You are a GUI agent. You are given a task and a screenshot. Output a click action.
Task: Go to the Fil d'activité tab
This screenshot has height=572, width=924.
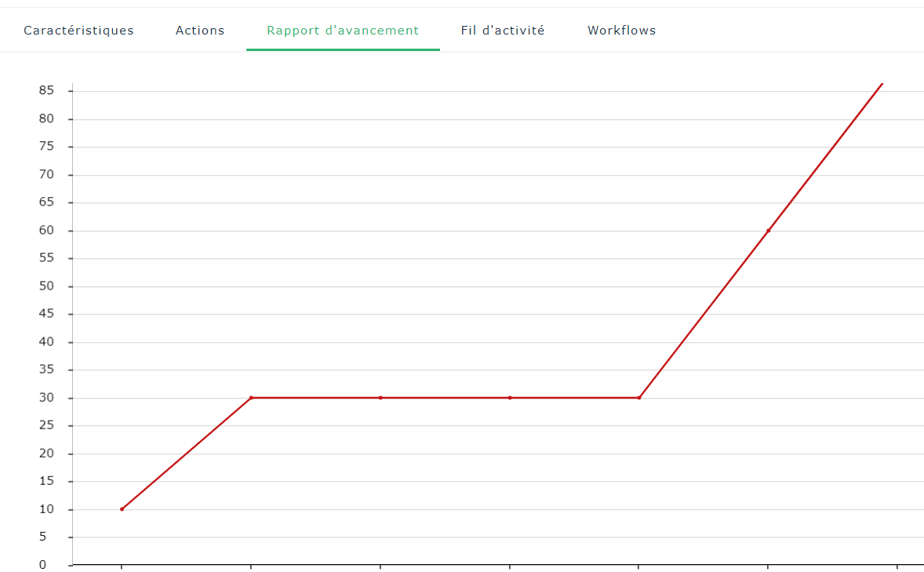[x=503, y=31]
